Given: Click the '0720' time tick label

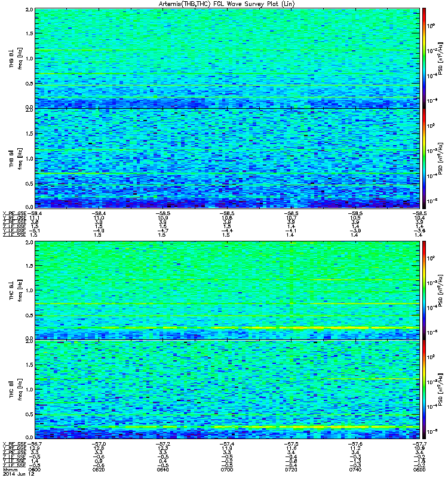Looking at the screenshot, I should tap(291, 470).
